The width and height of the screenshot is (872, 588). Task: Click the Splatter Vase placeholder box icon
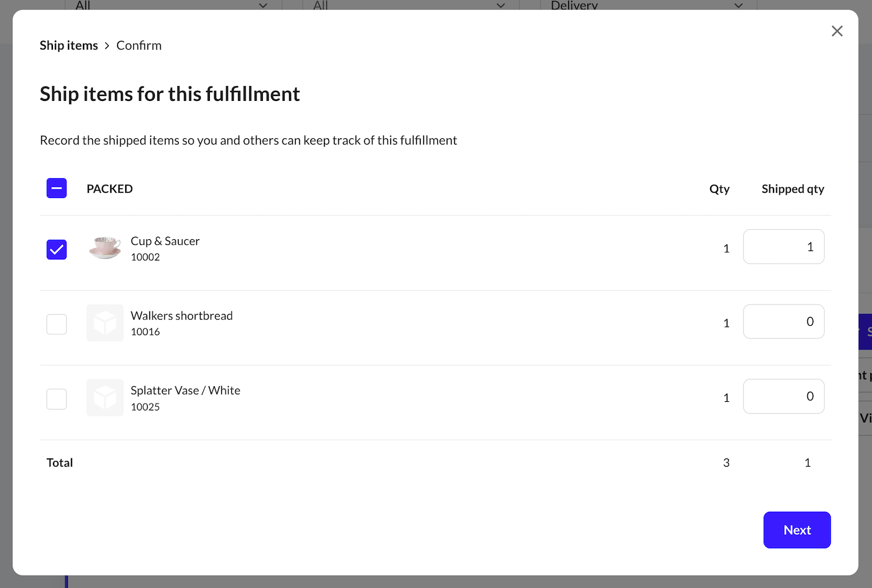(x=105, y=397)
